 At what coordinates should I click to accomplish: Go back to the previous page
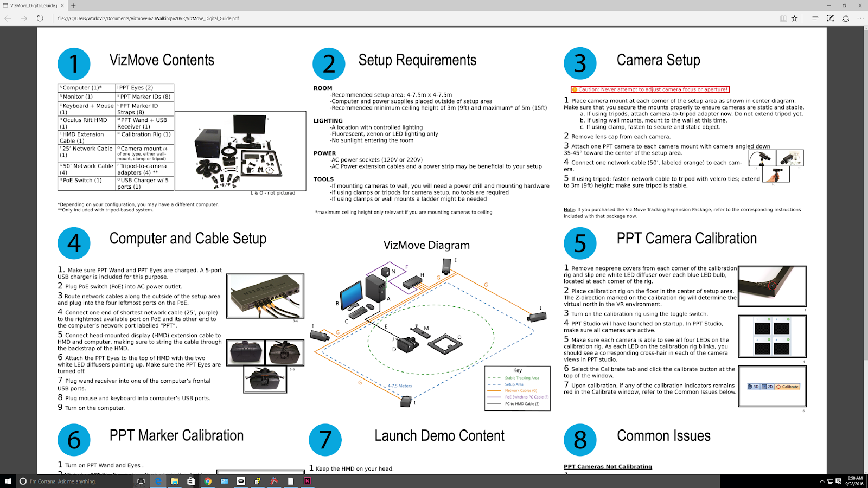pyautogui.click(x=8, y=18)
